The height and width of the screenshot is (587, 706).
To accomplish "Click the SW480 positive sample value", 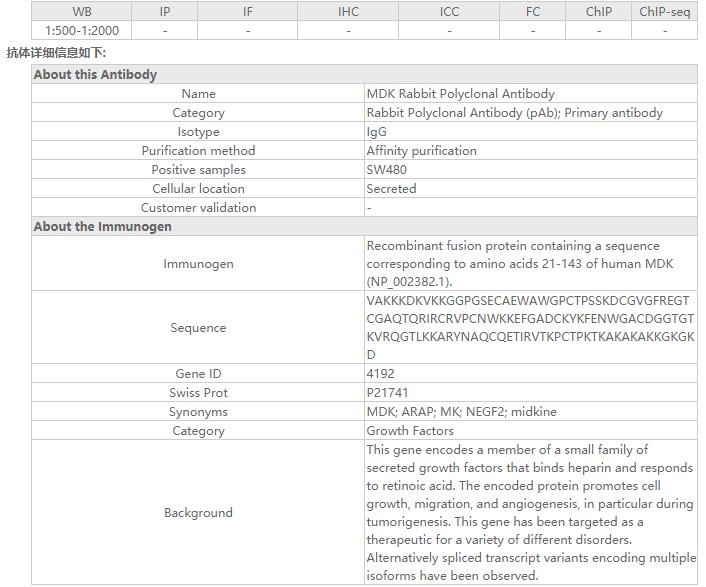I will point(387,170).
